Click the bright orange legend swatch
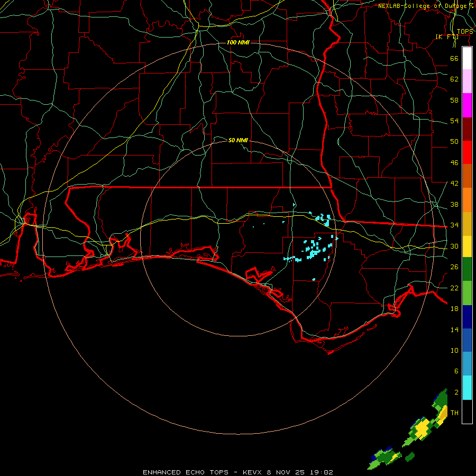The image size is (476, 476). point(467,200)
